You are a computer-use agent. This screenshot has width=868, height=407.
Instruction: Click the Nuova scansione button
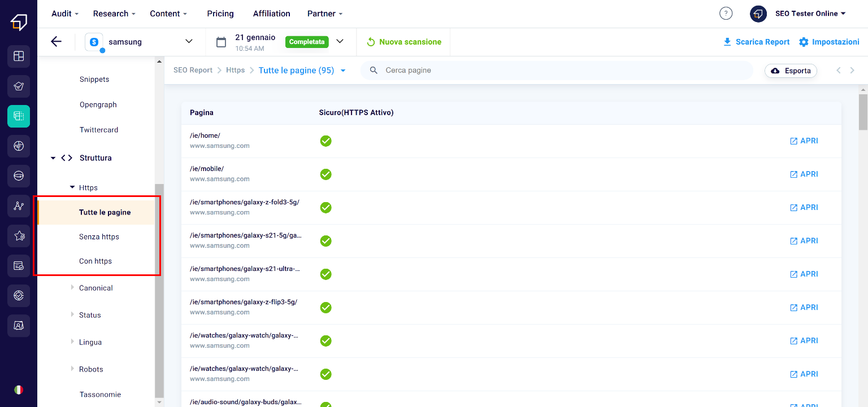click(404, 42)
